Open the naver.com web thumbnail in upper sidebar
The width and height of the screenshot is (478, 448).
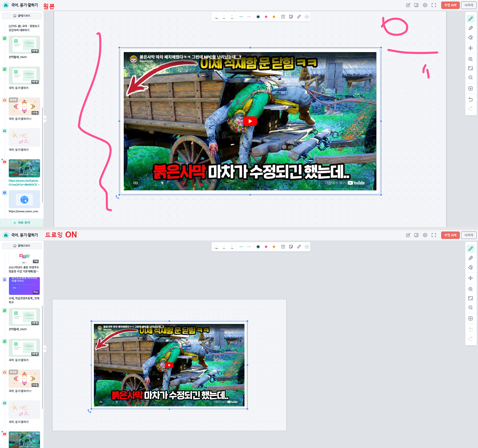click(x=24, y=199)
